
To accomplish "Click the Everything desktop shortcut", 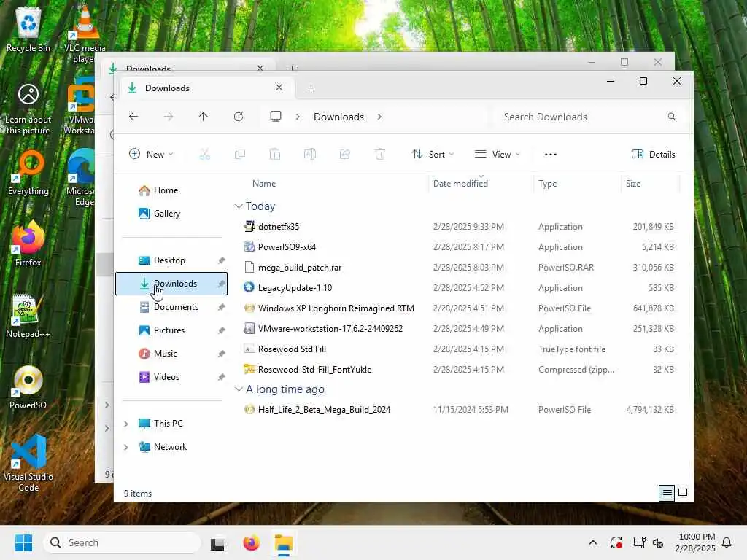I will coord(28,174).
